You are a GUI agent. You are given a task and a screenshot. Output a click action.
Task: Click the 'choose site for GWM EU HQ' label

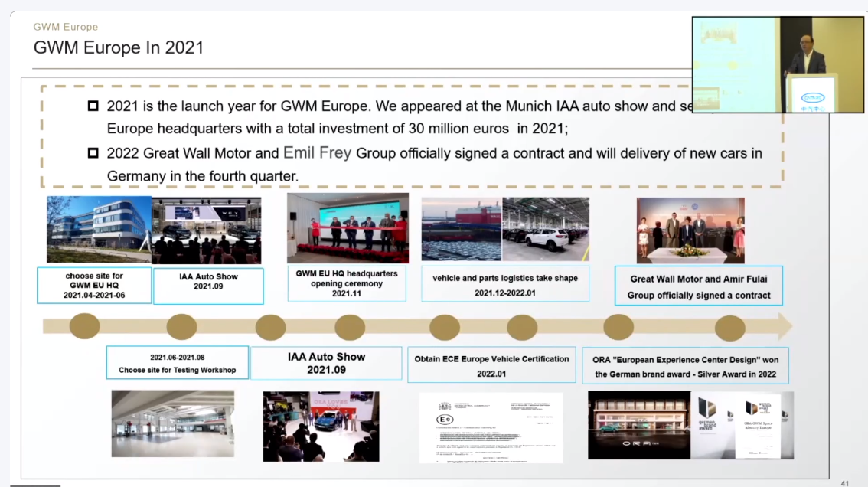(94, 286)
